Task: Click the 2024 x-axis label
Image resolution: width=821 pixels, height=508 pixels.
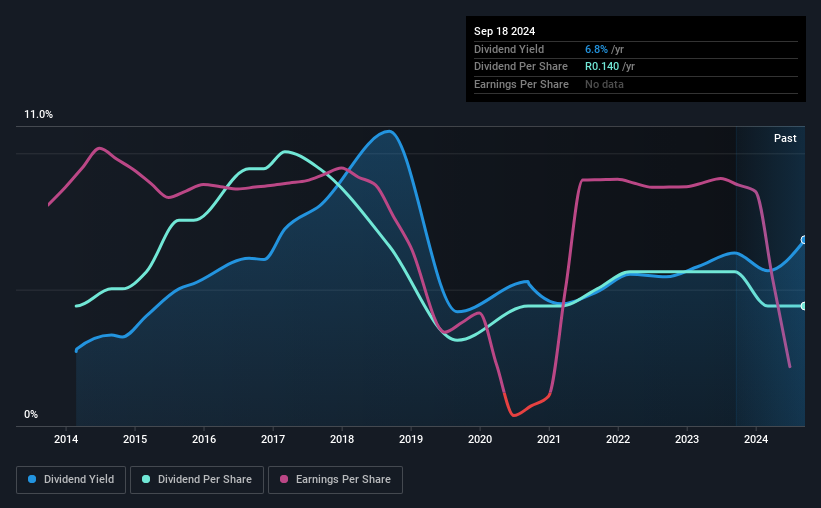Action: 756,439
